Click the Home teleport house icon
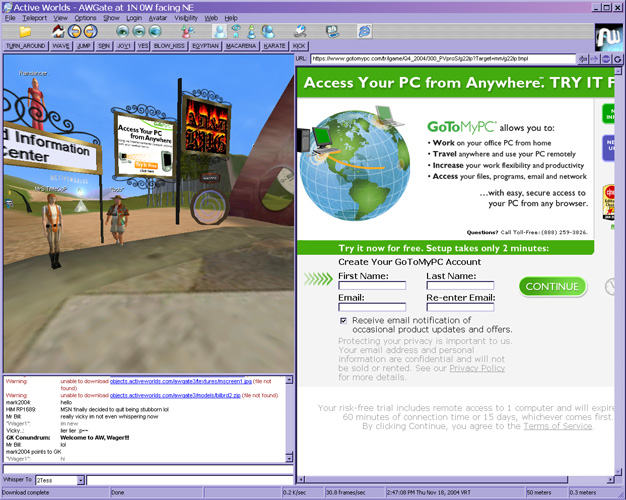 coord(58,31)
